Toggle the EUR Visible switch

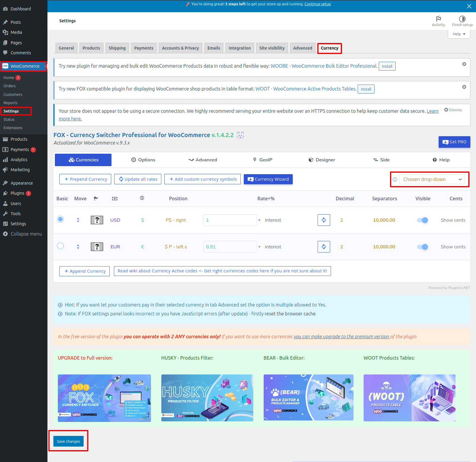coord(422,247)
